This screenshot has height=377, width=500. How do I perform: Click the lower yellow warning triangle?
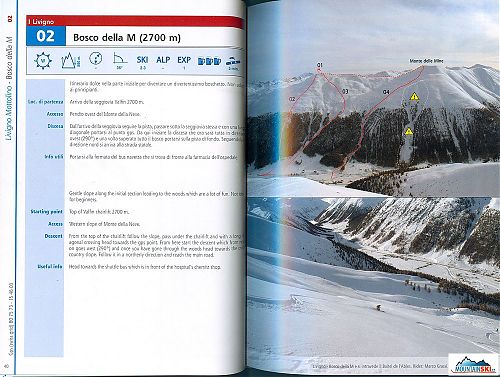[409, 131]
